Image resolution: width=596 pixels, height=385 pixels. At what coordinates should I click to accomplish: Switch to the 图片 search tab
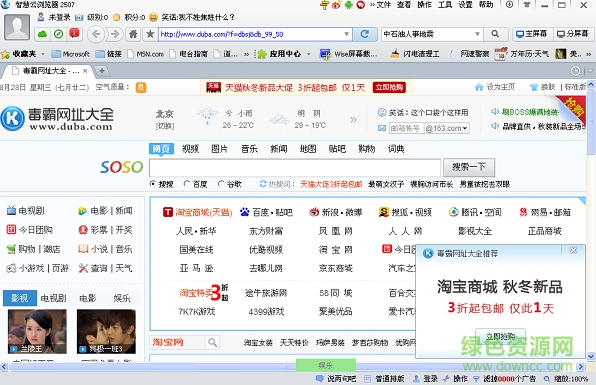tap(220, 149)
